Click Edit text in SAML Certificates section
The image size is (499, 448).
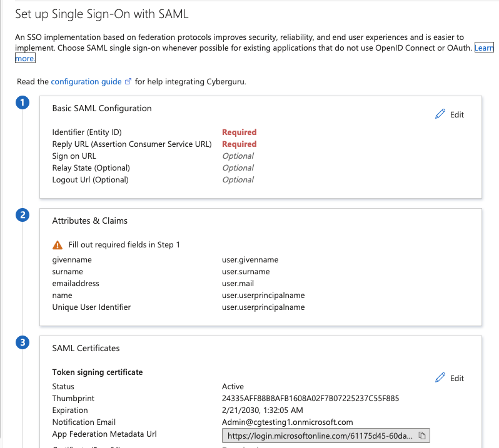pyautogui.click(x=457, y=378)
